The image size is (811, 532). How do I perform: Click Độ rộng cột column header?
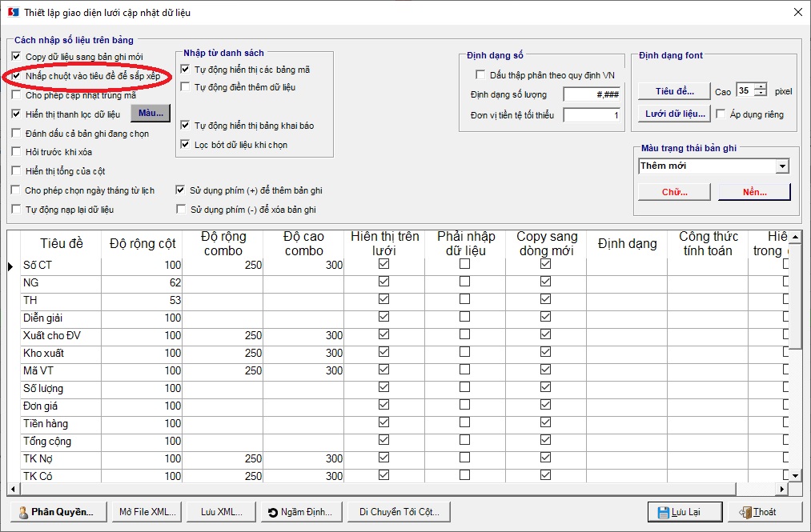[x=142, y=243]
